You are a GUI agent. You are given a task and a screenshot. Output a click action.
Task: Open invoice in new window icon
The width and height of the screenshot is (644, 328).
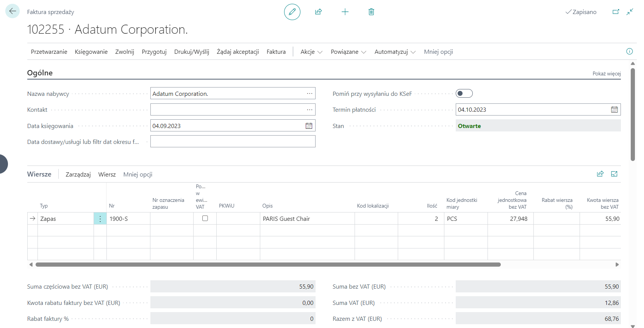[x=616, y=12]
